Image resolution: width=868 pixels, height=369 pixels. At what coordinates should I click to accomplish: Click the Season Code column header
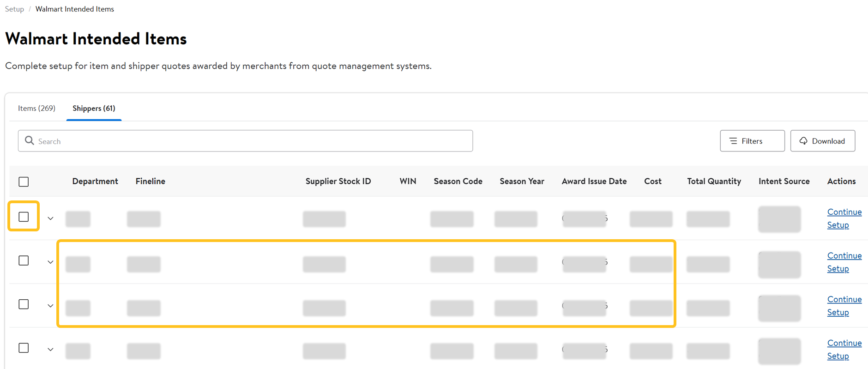click(x=458, y=181)
